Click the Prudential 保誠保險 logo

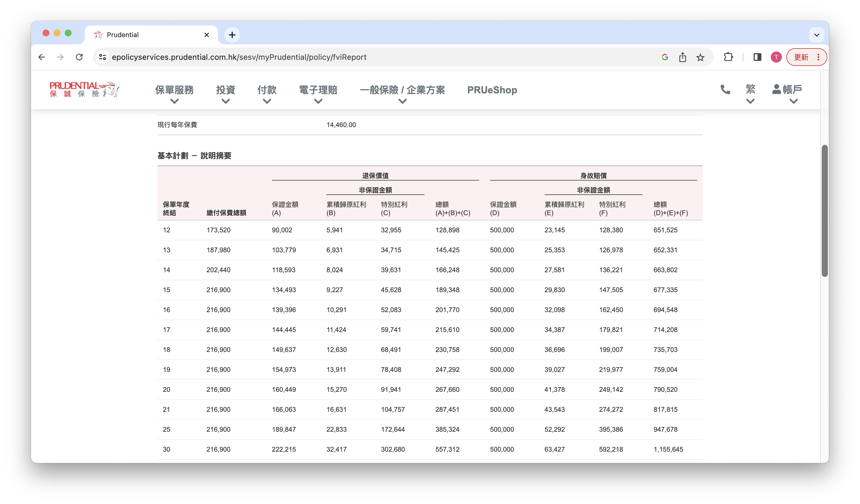84,89
